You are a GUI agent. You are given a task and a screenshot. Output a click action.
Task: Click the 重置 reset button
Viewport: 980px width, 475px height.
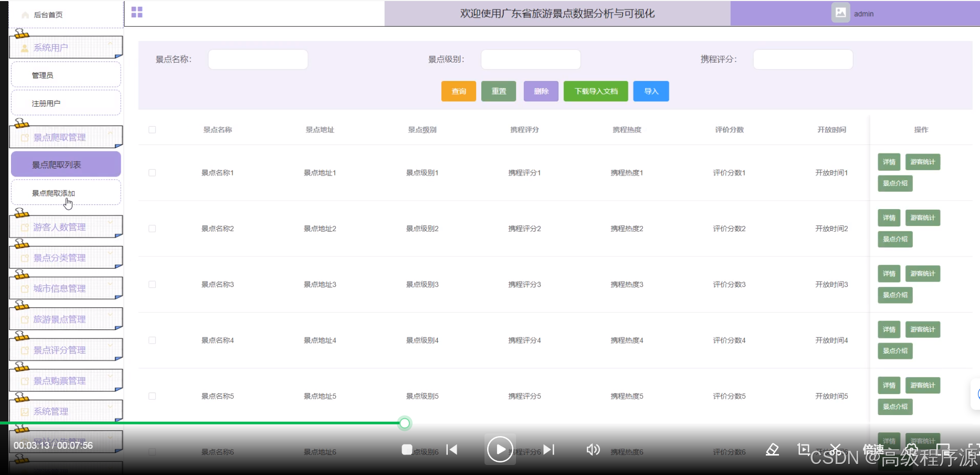pyautogui.click(x=499, y=91)
